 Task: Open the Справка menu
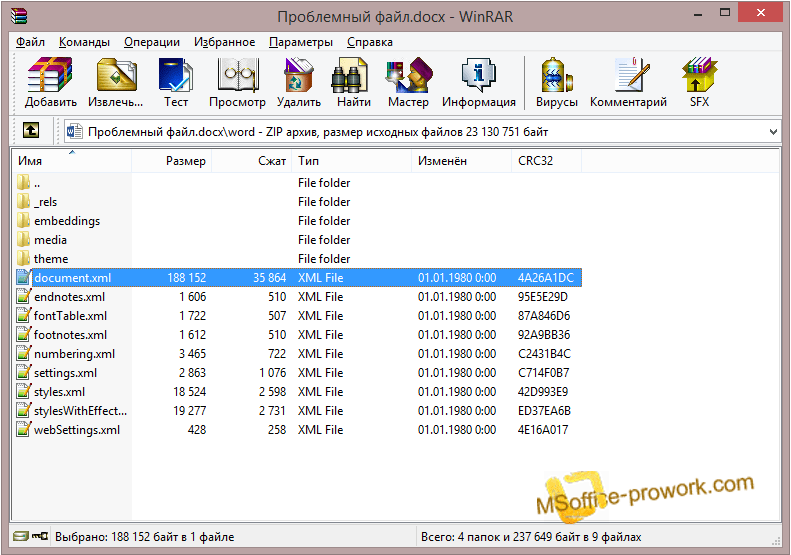pos(370,42)
